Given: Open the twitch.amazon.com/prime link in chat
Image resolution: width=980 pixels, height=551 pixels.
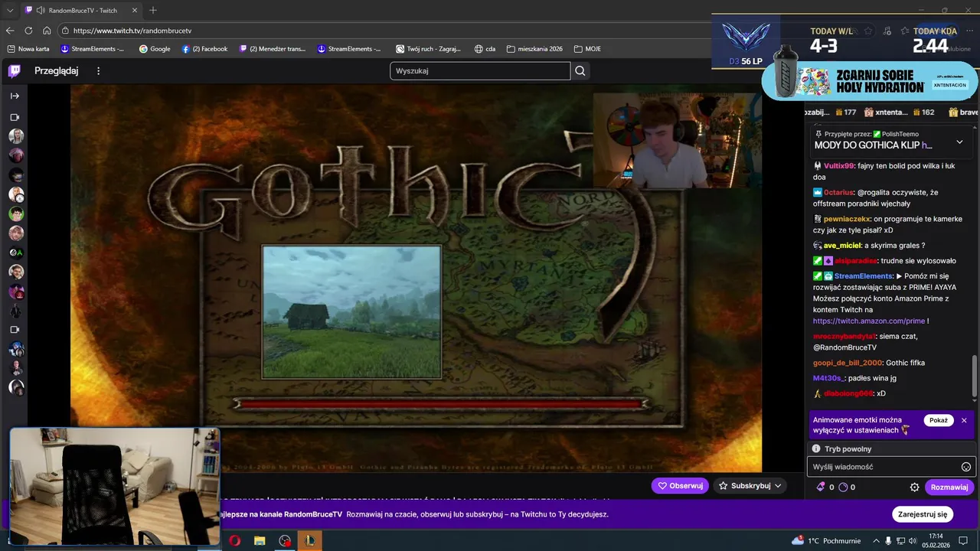Looking at the screenshot, I should 869,321.
